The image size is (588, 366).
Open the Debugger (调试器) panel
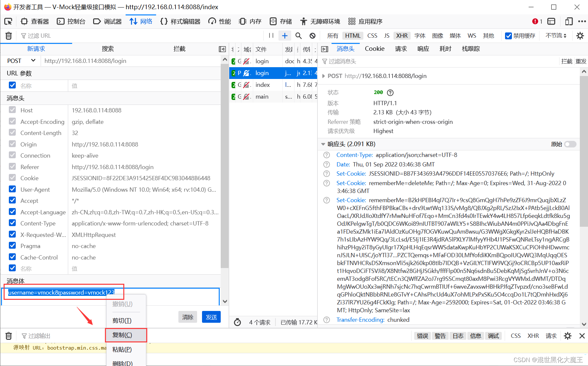pyautogui.click(x=108, y=22)
